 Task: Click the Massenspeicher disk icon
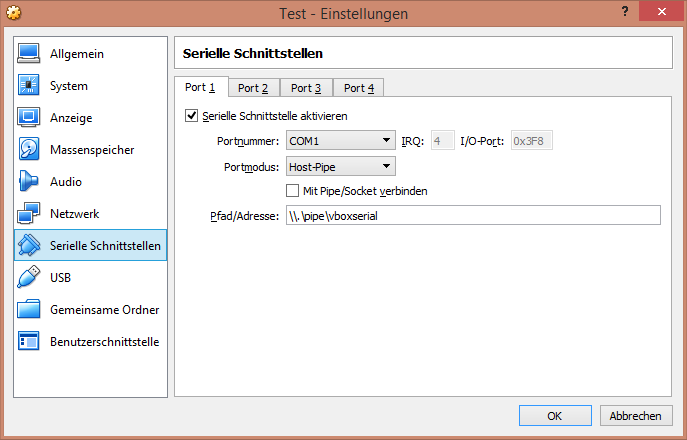coord(28,150)
